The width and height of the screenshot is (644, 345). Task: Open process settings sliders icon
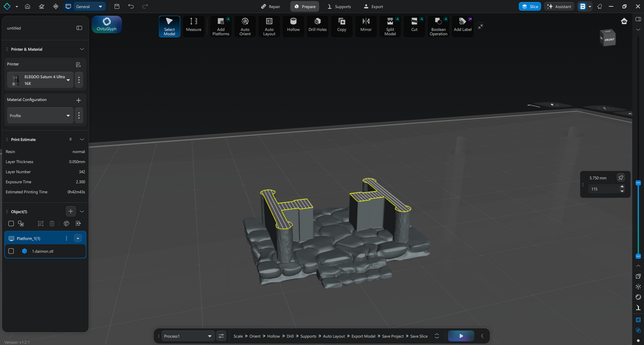221,336
